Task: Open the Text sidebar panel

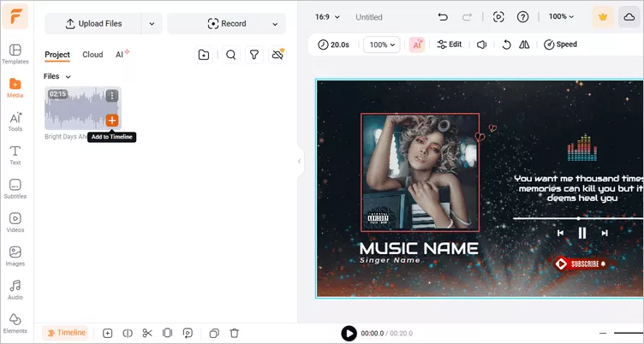Action: 15,155
